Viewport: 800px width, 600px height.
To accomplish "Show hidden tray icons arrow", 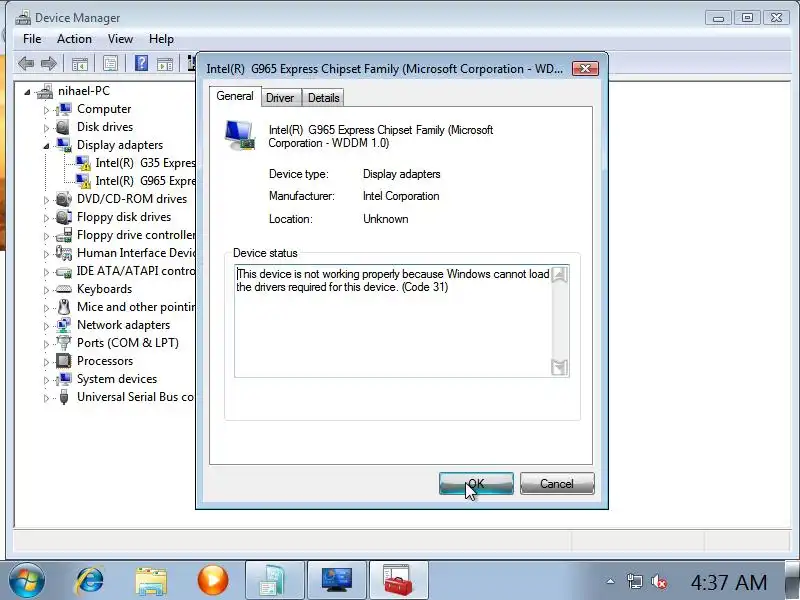I will [x=610, y=581].
